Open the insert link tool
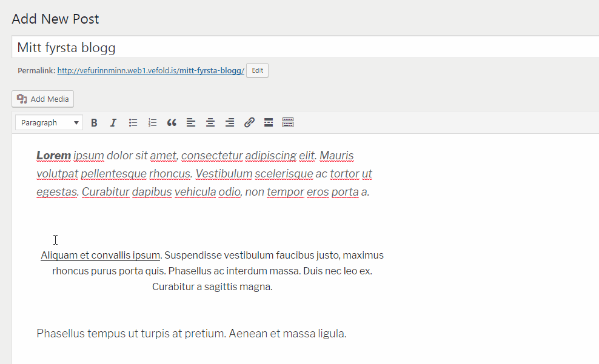599x364 pixels. click(x=249, y=123)
